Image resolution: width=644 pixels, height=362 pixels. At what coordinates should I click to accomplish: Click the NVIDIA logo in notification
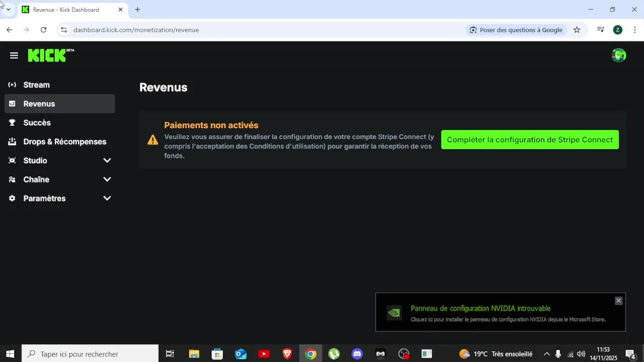coord(394,313)
